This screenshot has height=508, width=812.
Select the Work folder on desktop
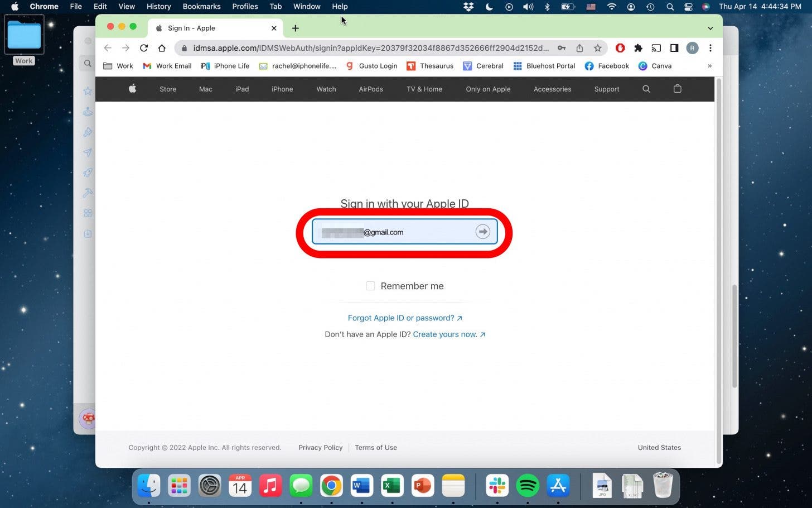pos(24,40)
